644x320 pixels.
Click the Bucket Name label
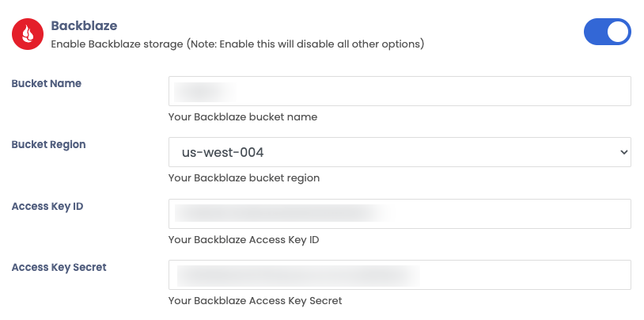(47, 83)
